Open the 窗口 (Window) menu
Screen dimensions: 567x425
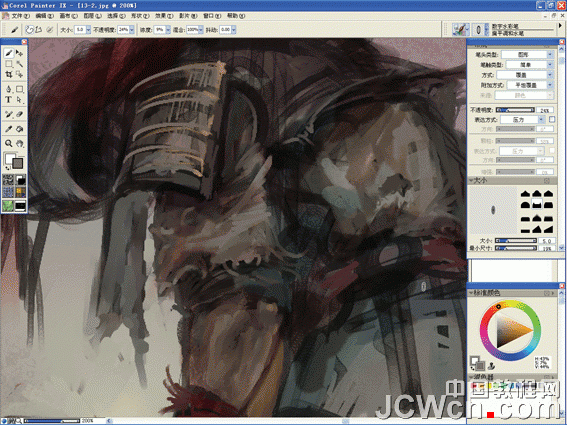pos(212,16)
